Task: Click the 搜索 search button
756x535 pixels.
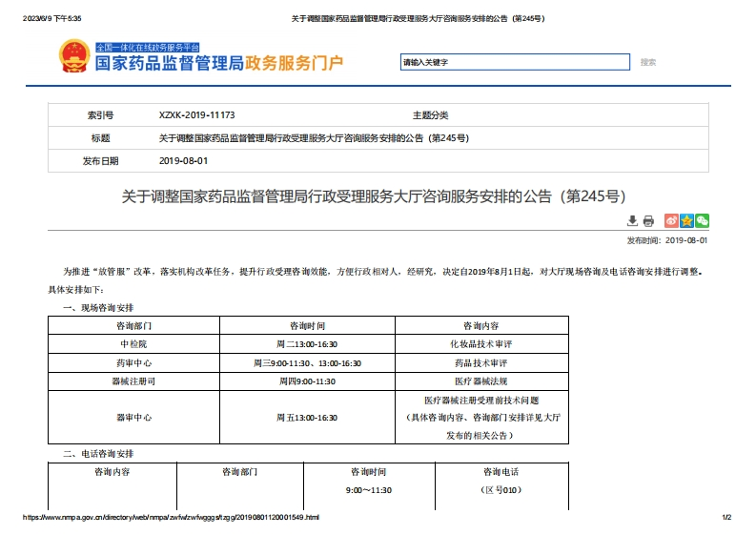Action: (x=648, y=63)
